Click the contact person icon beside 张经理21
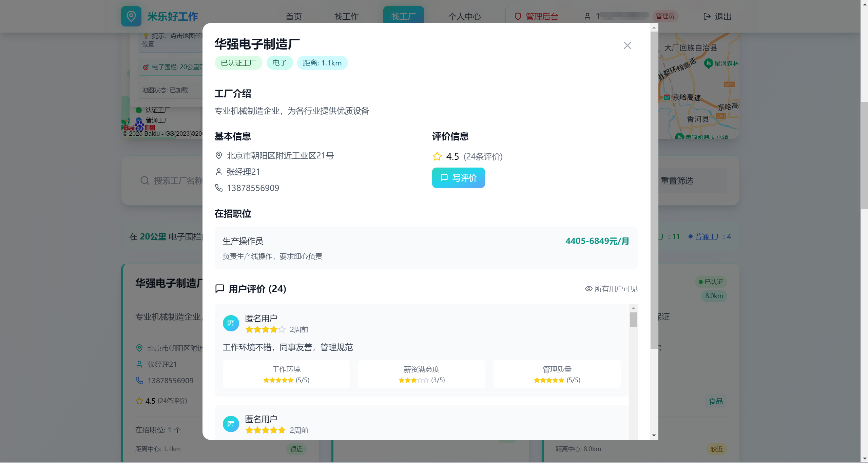The width and height of the screenshot is (868, 463). pos(219,172)
